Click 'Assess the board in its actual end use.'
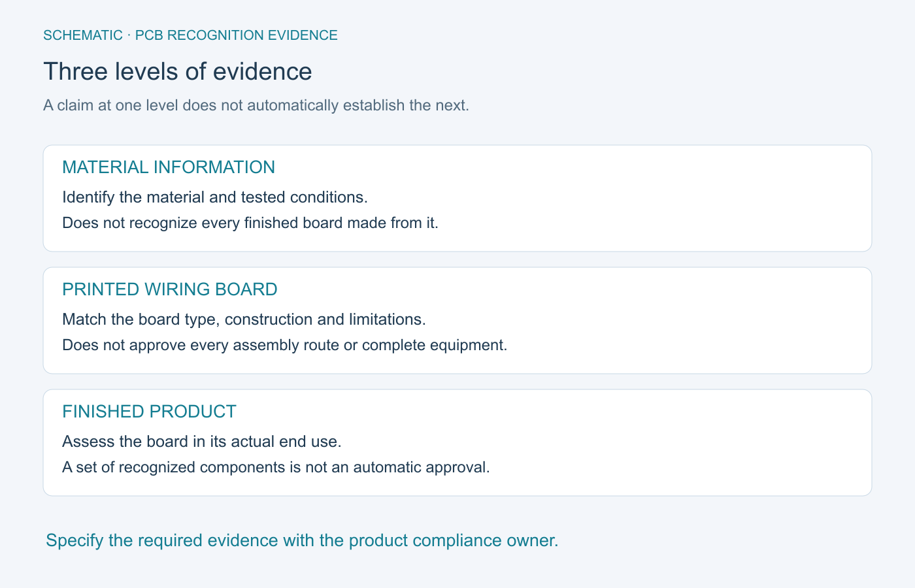 tap(202, 442)
